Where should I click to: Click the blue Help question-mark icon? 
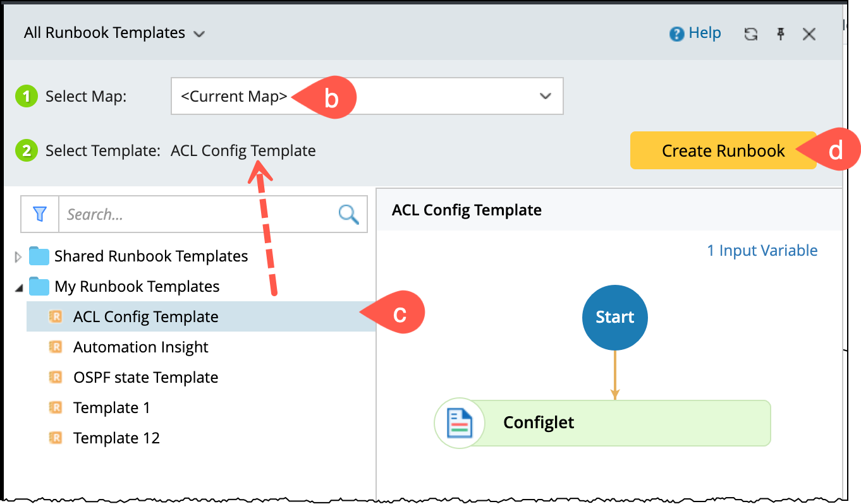click(677, 34)
